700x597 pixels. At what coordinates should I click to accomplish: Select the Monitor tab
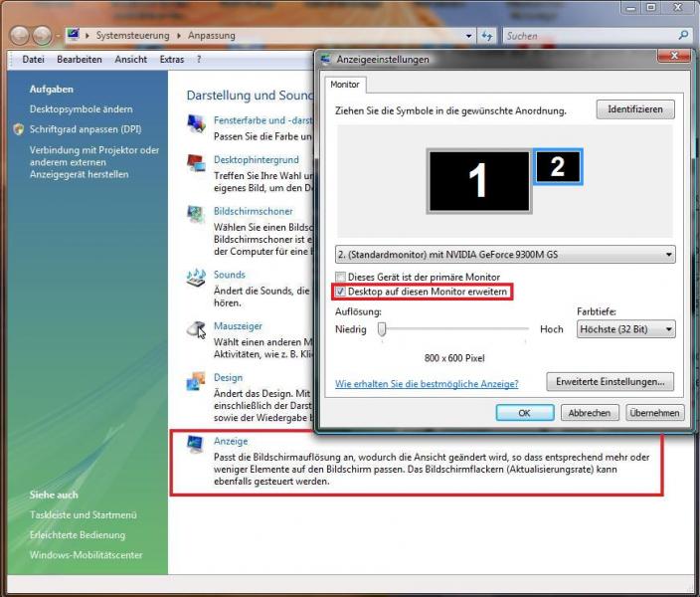coord(345,85)
